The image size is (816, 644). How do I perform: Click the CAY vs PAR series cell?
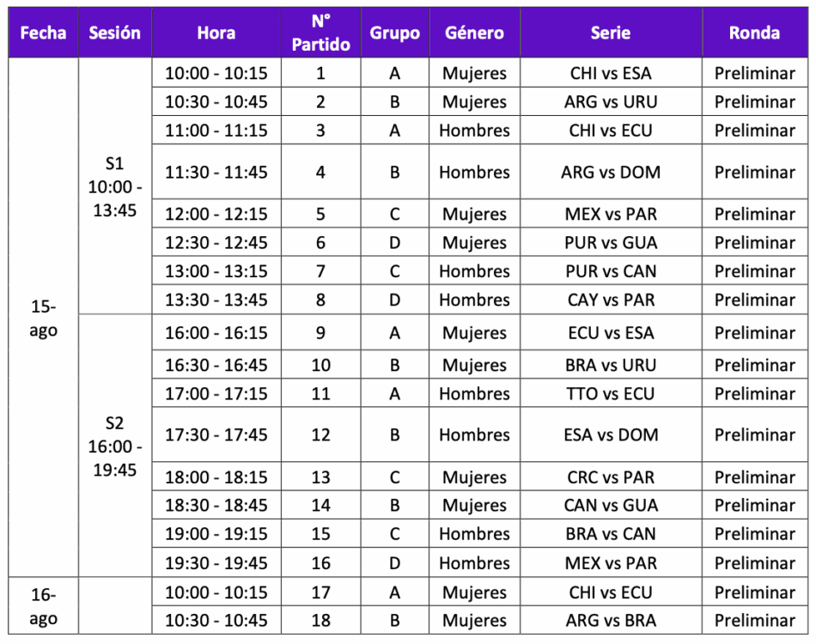(x=610, y=300)
